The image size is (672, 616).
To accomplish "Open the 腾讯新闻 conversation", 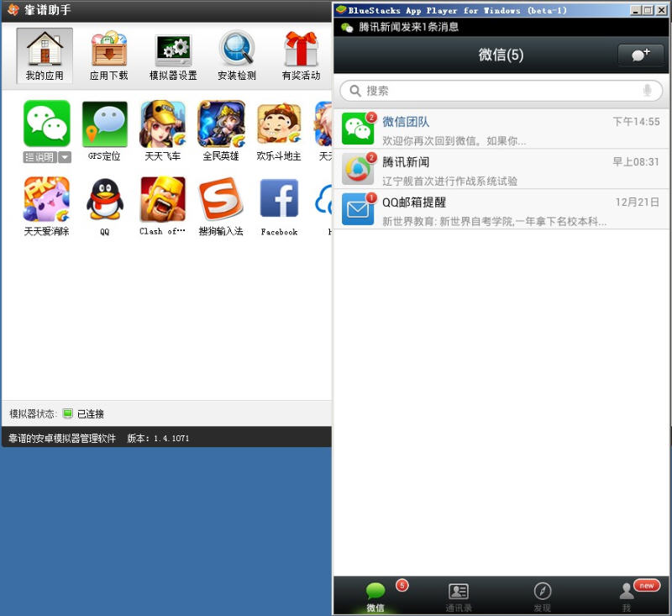I will click(501, 169).
